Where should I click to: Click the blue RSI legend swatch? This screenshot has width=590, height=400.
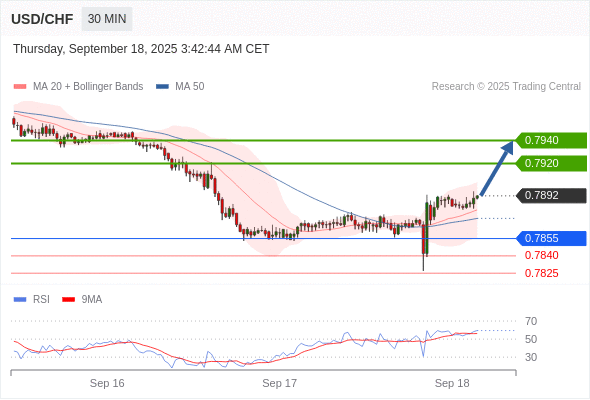20,300
